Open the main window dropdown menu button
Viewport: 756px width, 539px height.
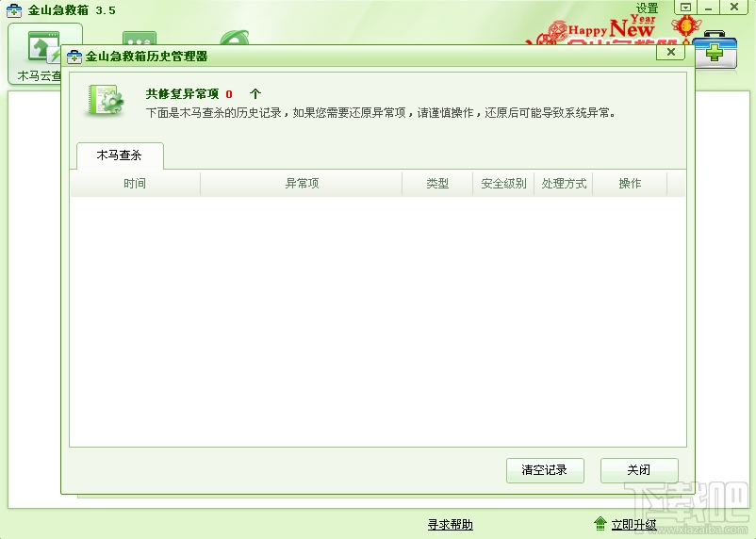point(685,8)
